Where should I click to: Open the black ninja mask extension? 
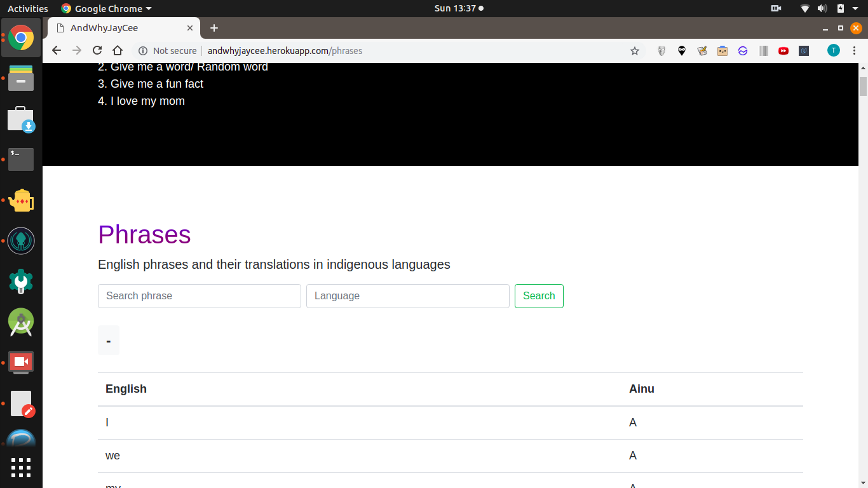pyautogui.click(x=682, y=51)
